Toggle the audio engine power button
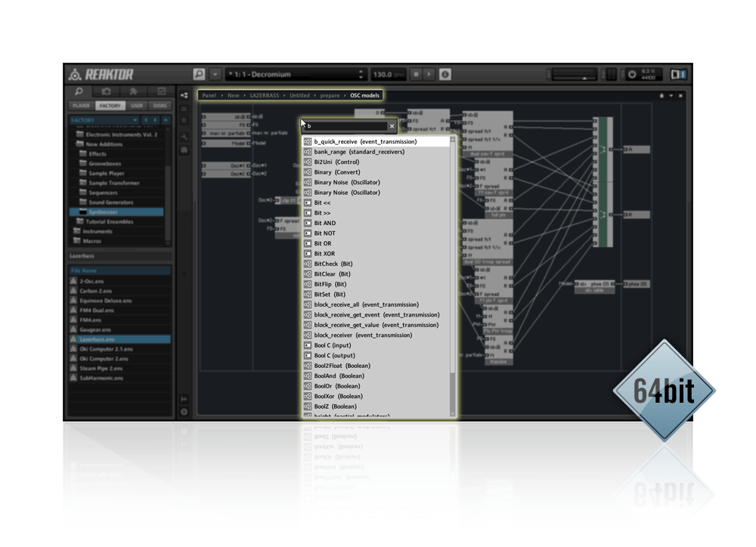The width and height of the screenshot is (756, 547). [632, 74]
